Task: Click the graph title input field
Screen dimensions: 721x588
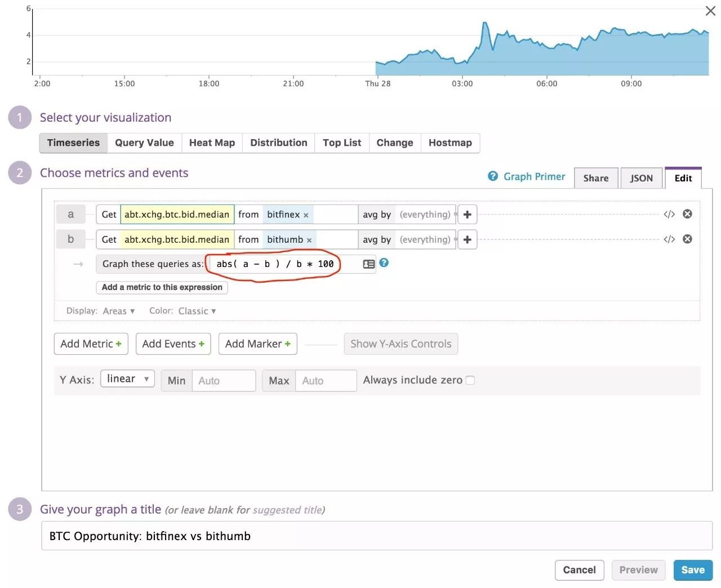Action: pos(376,536)
